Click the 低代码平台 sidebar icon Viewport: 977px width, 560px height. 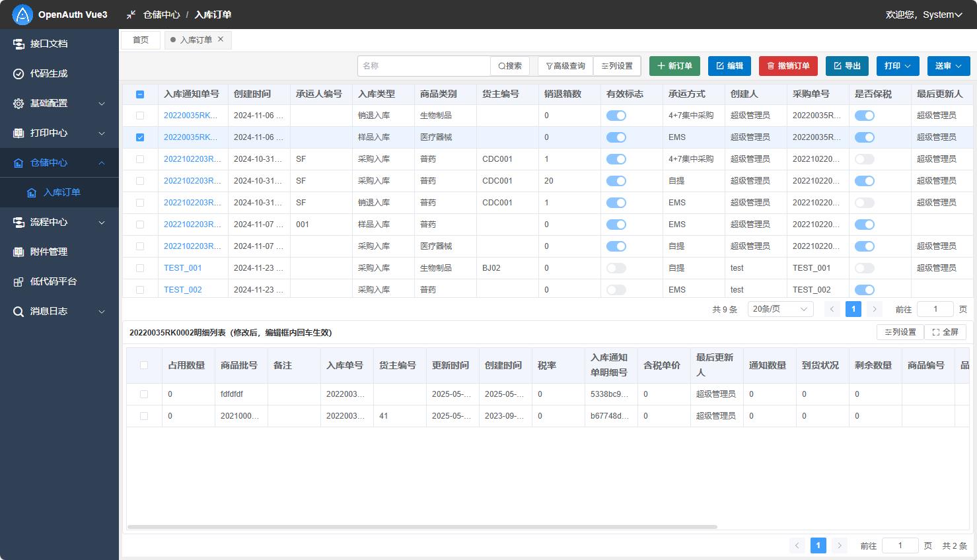click(x=18, y=281)
